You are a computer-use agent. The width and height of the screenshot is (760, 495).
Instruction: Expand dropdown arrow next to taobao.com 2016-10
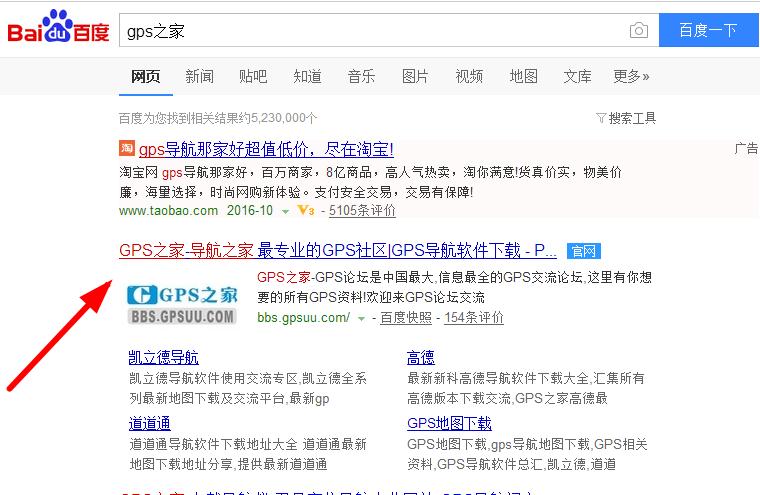click(285, 212)
